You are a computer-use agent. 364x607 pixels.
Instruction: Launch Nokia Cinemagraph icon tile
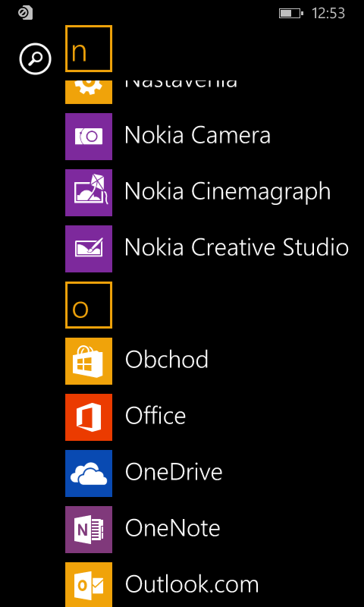pyautogui.click(x=89, y=193)
